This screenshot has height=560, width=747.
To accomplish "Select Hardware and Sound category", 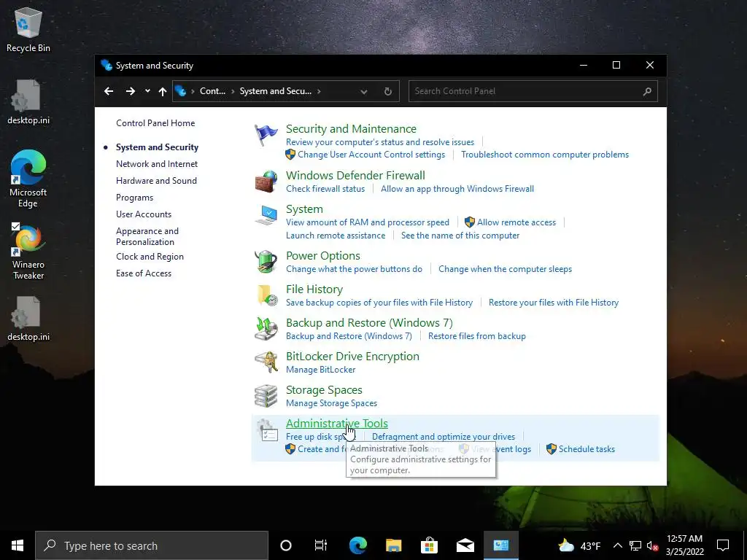I will click(x=156, y=181).
